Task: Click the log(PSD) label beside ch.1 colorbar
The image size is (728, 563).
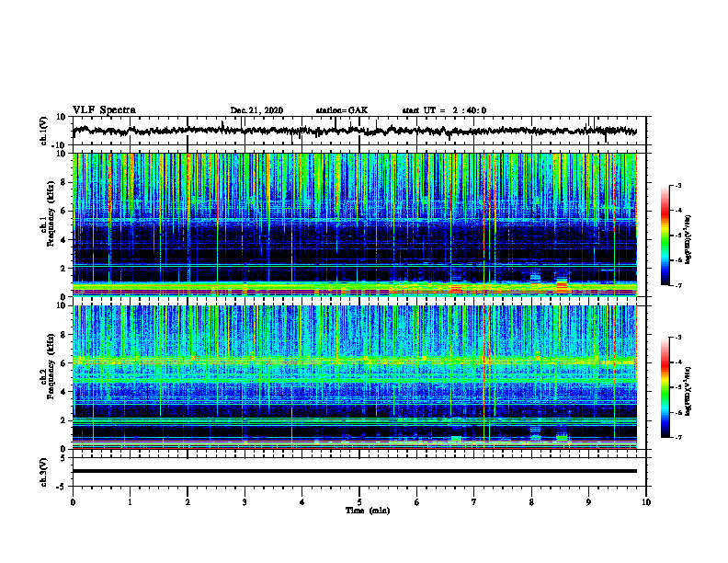Action: (x=688, y=239)
